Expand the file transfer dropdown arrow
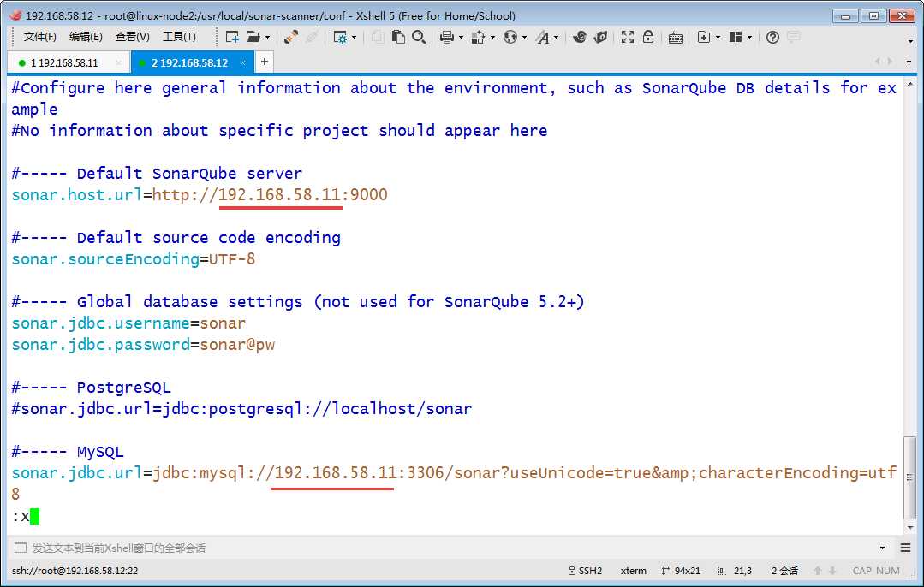 (492, 38)
